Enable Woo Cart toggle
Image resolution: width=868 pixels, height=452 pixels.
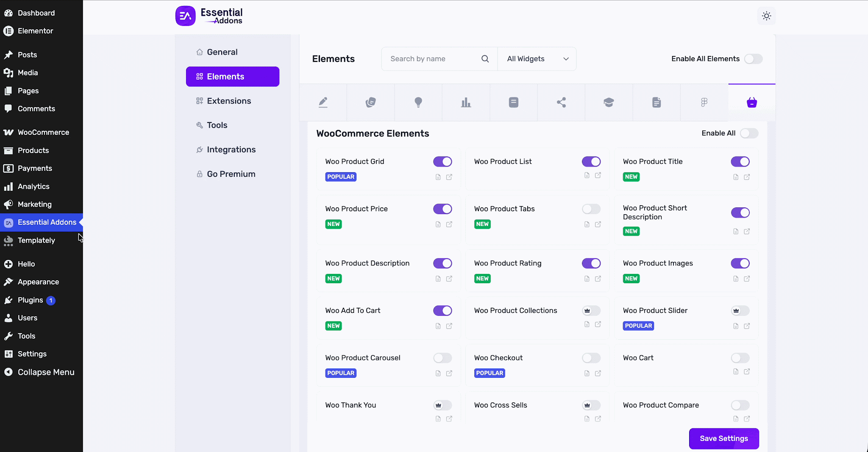click(740, 358)
